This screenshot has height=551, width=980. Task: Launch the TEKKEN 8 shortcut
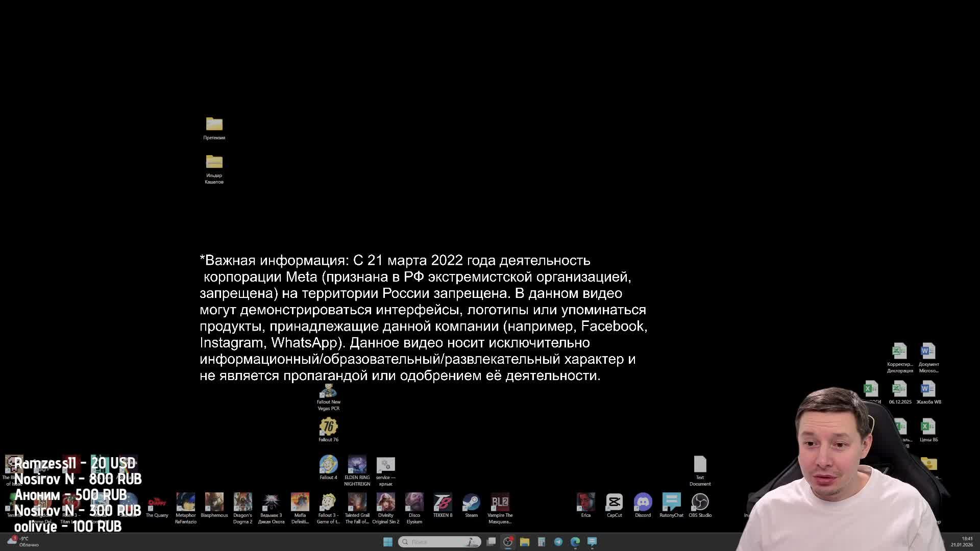(443, 503)
